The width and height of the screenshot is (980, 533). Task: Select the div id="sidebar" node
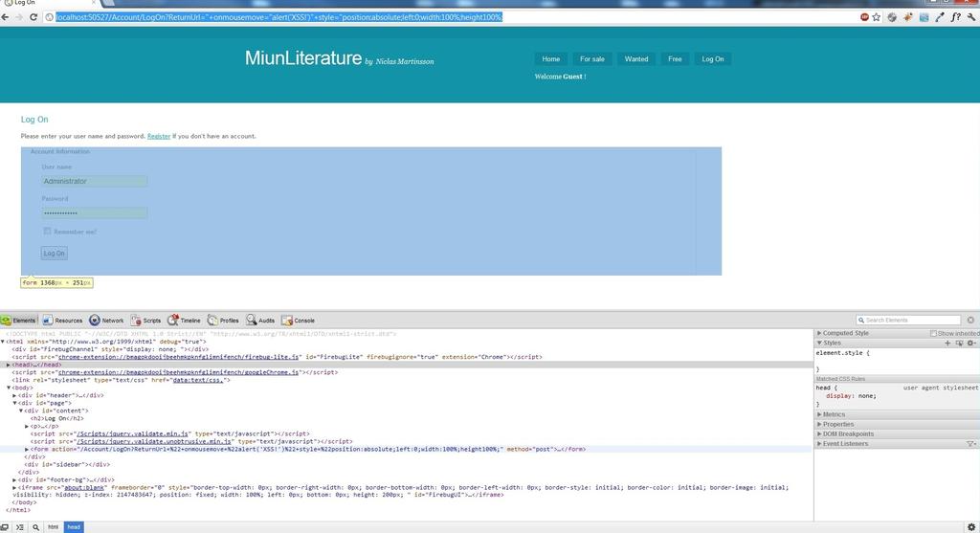click(x=68, y=464)
